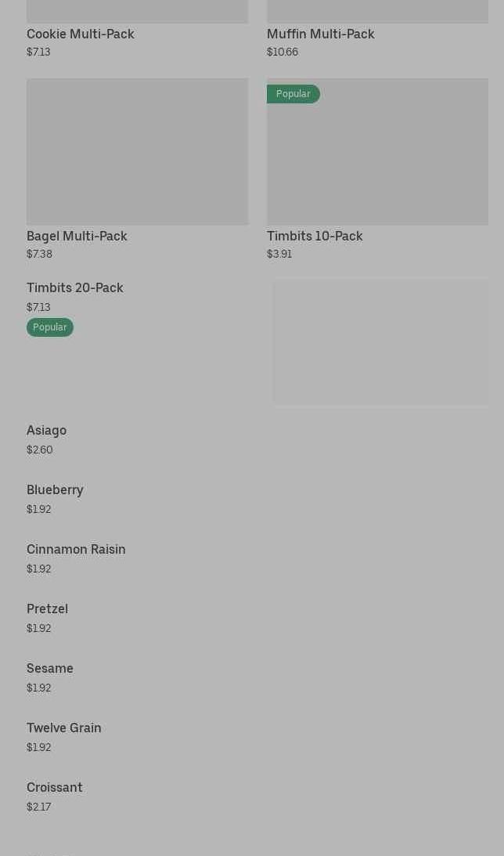The height and width of the screenshot is (856, 504).
Task: Click the Bagel Multi-Pack image
Action: [137, 151]
